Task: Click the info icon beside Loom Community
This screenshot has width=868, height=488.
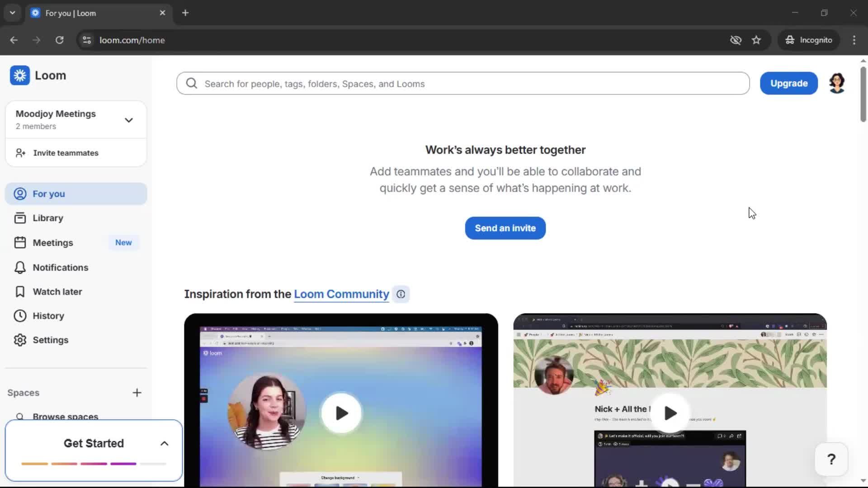Action: pos(401,294)
